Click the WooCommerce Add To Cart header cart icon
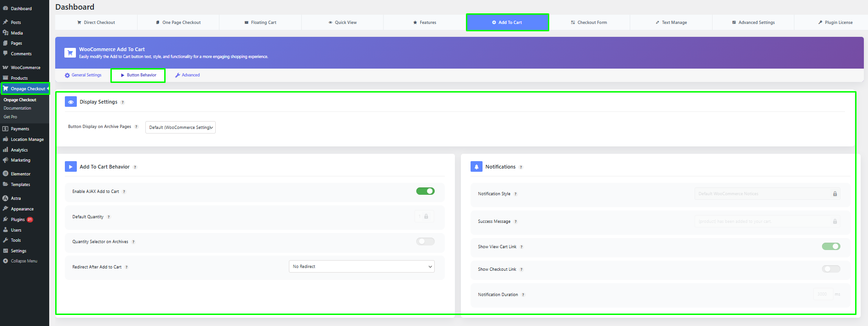The image size is (868, 326). pyautogui.click(x=70, y=53)
